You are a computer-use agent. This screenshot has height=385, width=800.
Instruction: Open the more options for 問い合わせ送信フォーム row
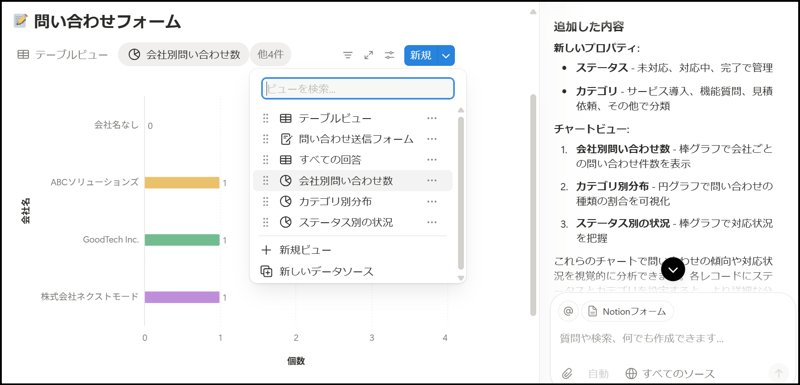[x=432, y=139]
